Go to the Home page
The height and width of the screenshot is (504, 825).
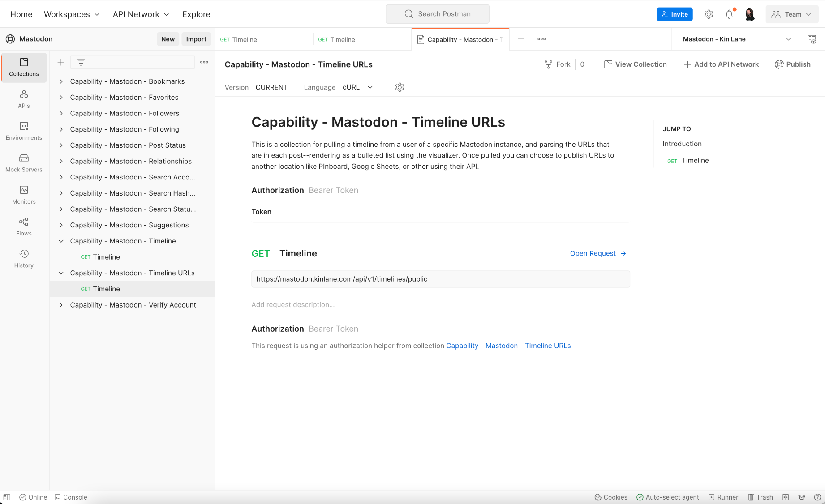click(x=21, y=14)
